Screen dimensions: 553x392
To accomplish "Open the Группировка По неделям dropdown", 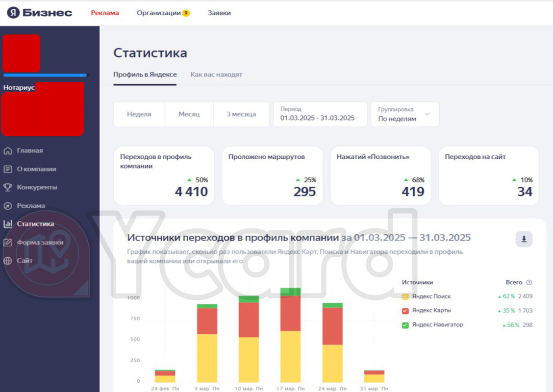I will pos(405,114).
